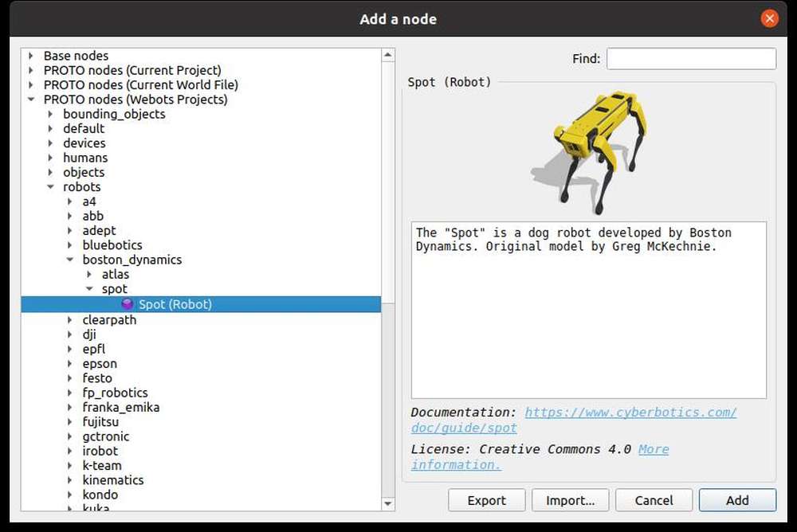Expand the bounding_objects folder arrow

click(50, 114)
